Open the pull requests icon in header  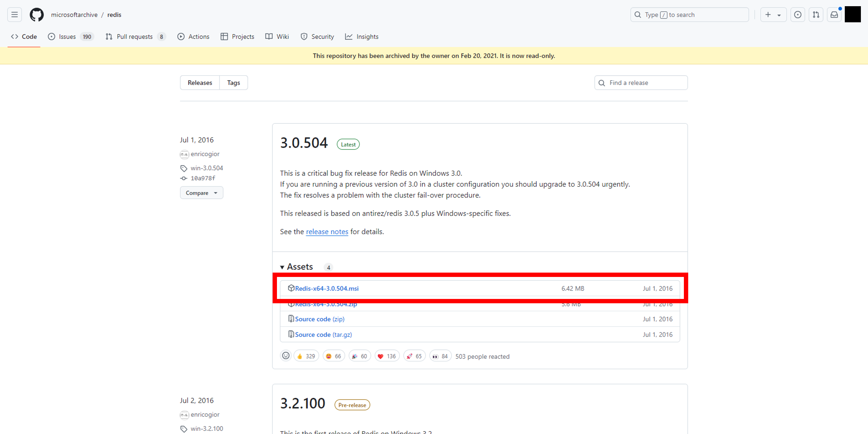pos(816,15)
